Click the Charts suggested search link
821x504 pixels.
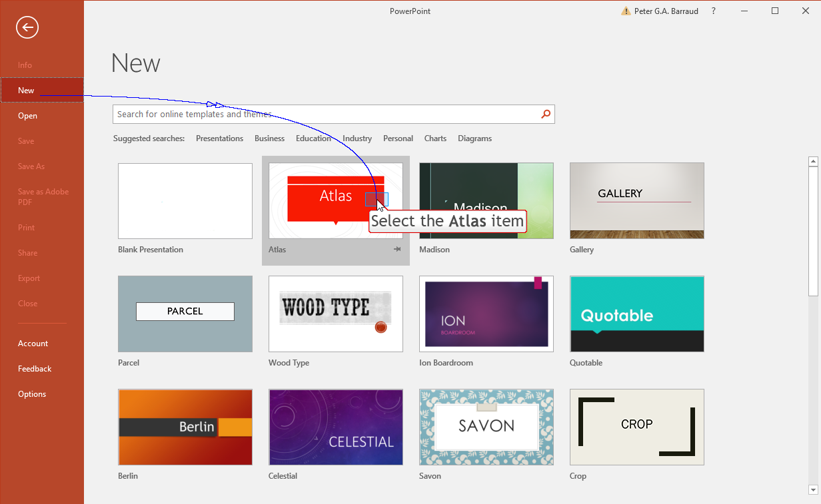pyautogui.click(x=435, y=138)
